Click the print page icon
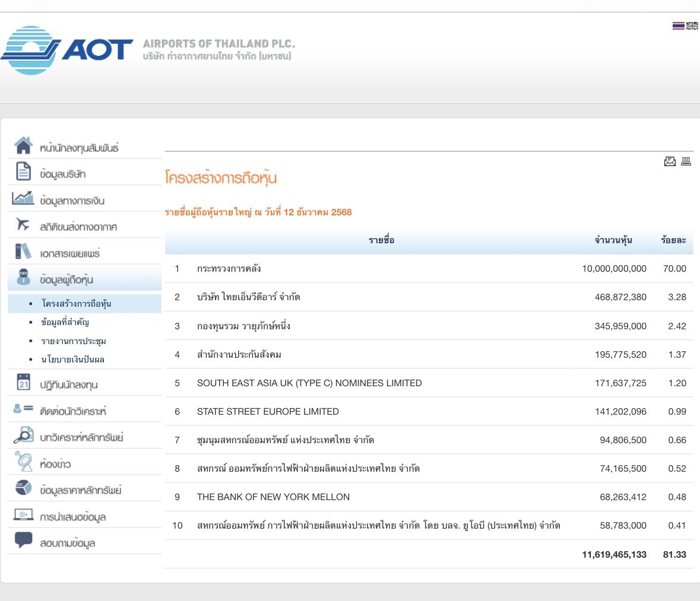Viewport: 700px width, 601px height. tap(686, 161)
